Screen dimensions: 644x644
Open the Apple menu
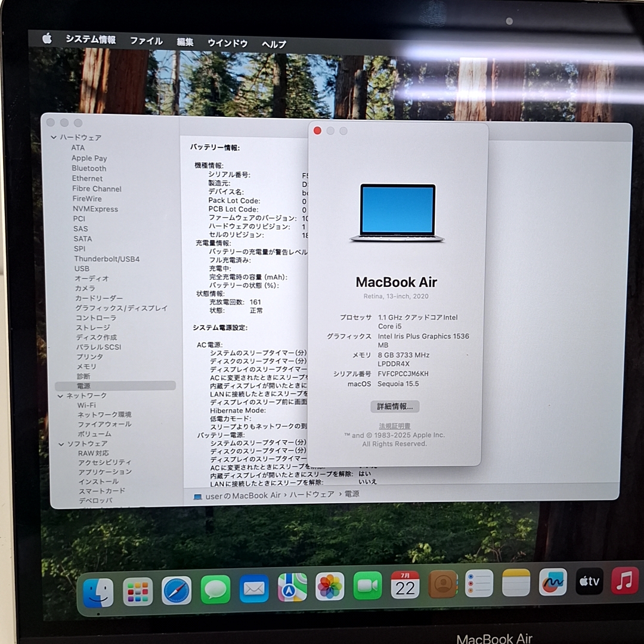pos(47,38)
